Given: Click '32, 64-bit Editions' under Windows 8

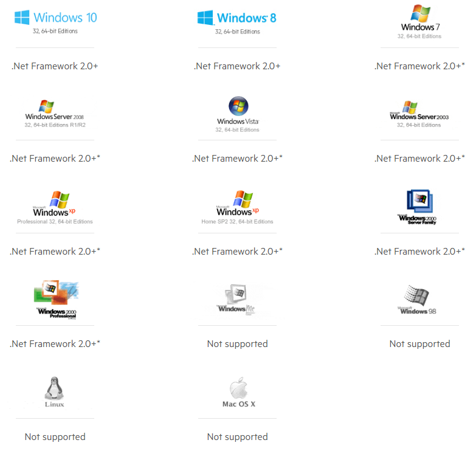Looking at the screenshot, I should click(238, 32).
